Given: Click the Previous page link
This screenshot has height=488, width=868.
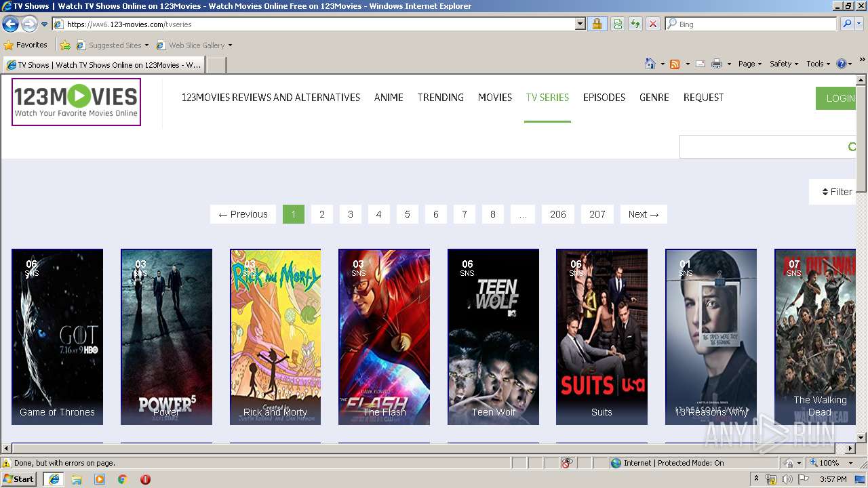Looking at the screenshot, I should click(243, 214).
